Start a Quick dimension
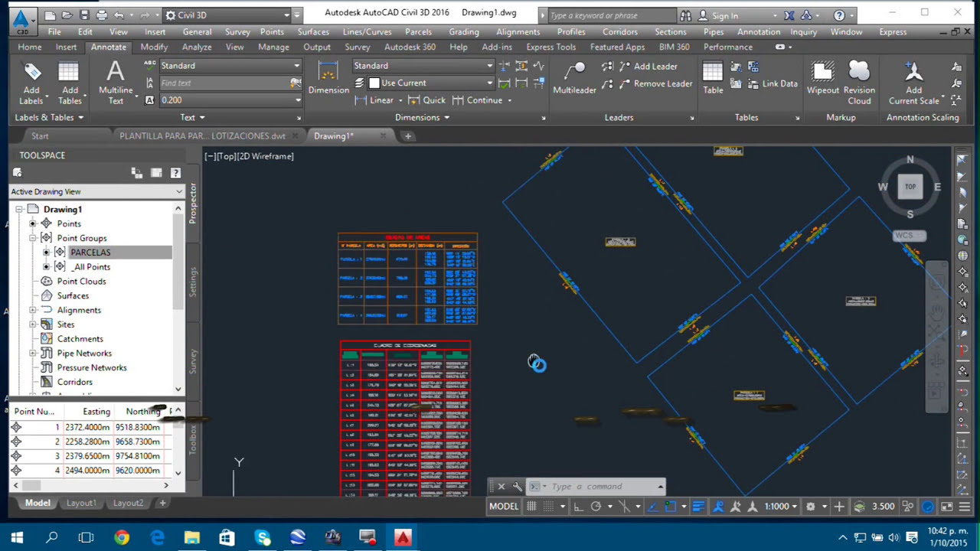This screenshot has height=551, width=980. click(x=426, y=100)
